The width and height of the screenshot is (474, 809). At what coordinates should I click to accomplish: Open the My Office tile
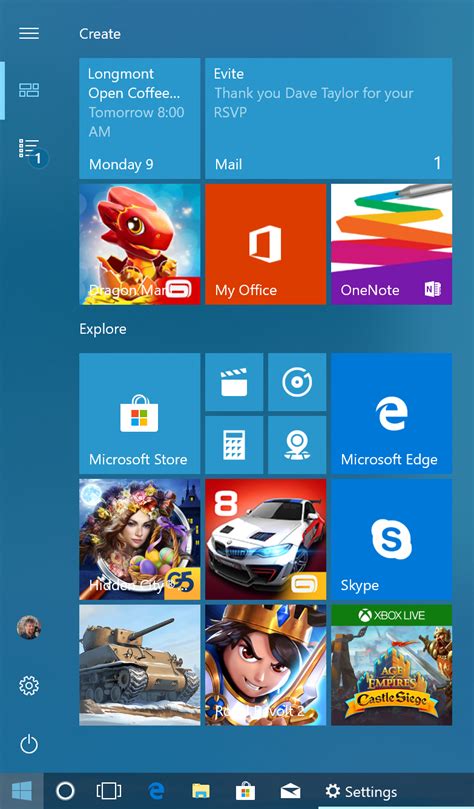coord(266,244)
